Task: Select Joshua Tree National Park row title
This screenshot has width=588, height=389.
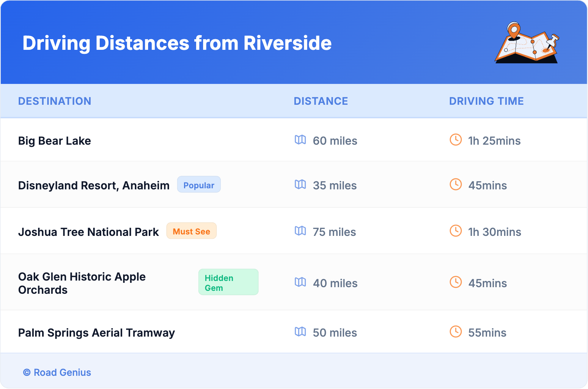Action: [x=88, y=232]
